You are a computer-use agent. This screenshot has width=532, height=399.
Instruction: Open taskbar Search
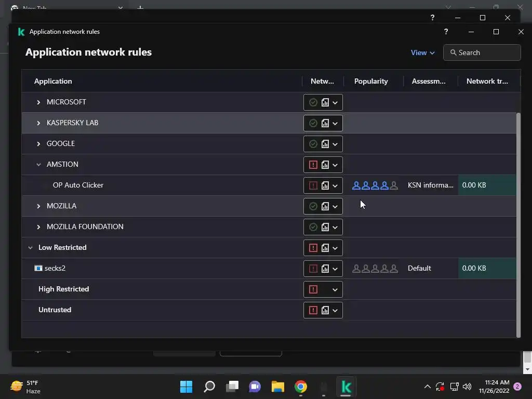[209, 387]
